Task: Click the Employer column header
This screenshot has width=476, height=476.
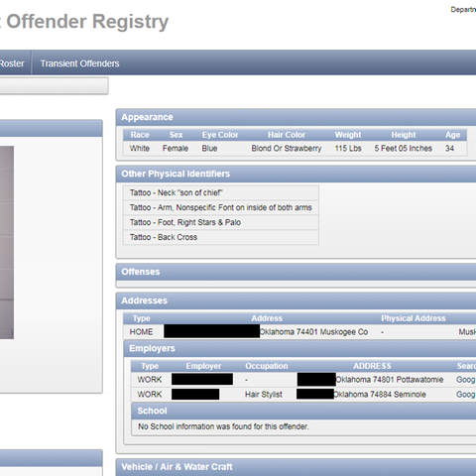Action: (x=203, y=366)
